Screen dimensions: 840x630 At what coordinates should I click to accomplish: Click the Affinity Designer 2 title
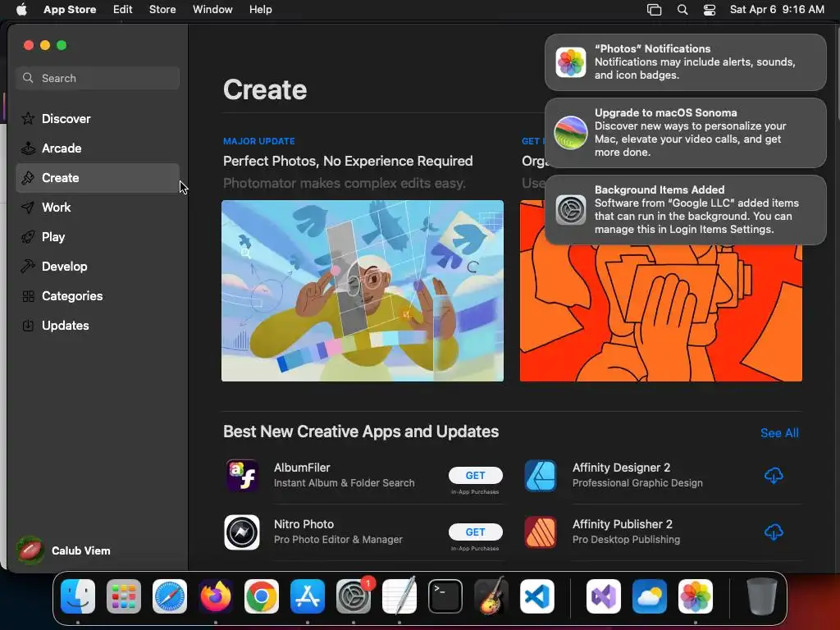[x=622, y=468]
